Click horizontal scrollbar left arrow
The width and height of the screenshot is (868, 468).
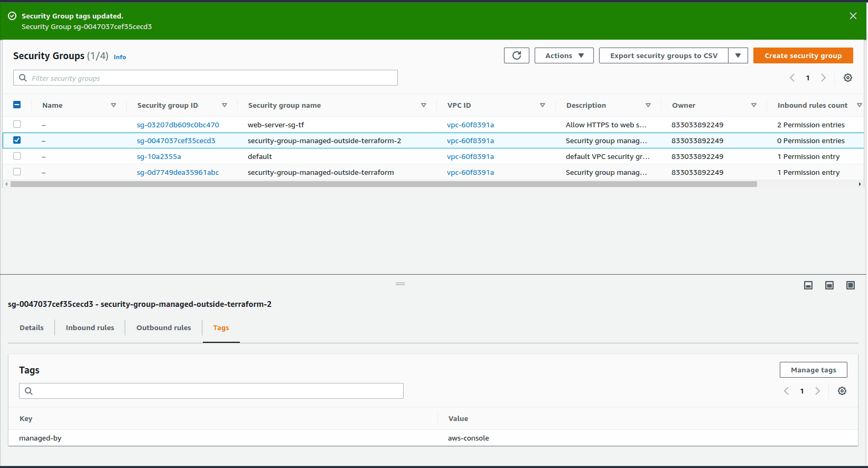point(6,184)
